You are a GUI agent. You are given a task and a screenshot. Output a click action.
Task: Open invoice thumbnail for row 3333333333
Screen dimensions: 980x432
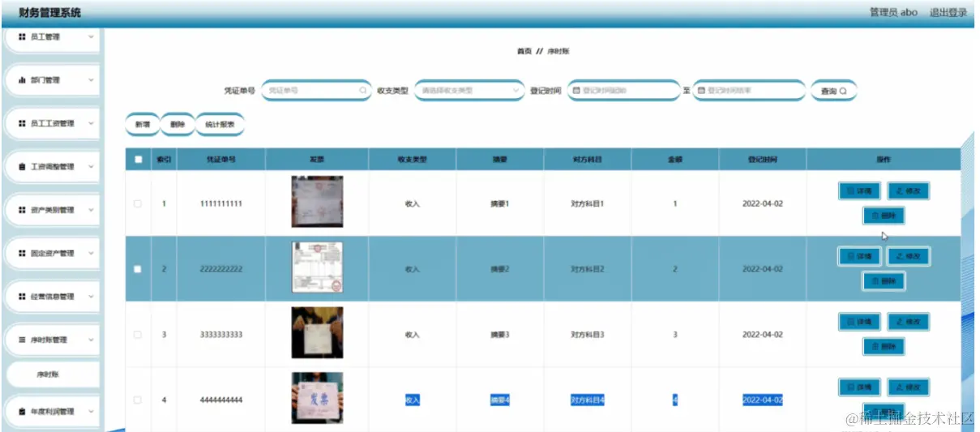(317, 332)
